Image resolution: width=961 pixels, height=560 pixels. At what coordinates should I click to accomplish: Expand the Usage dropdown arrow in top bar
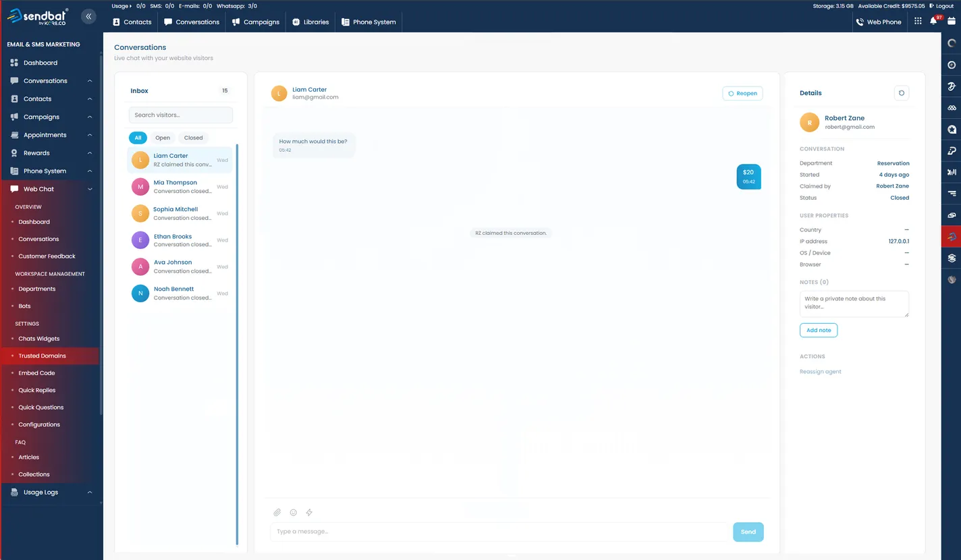coord(132,6)
